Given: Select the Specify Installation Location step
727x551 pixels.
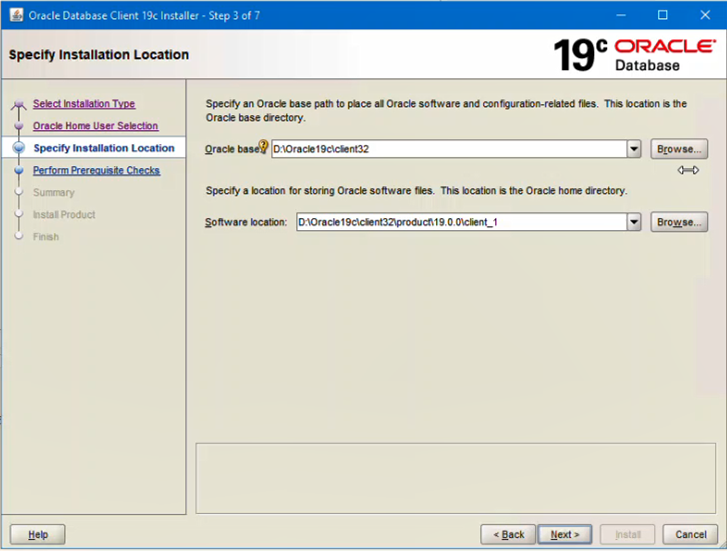Looking at the screenshot, I should pos(104,148).
